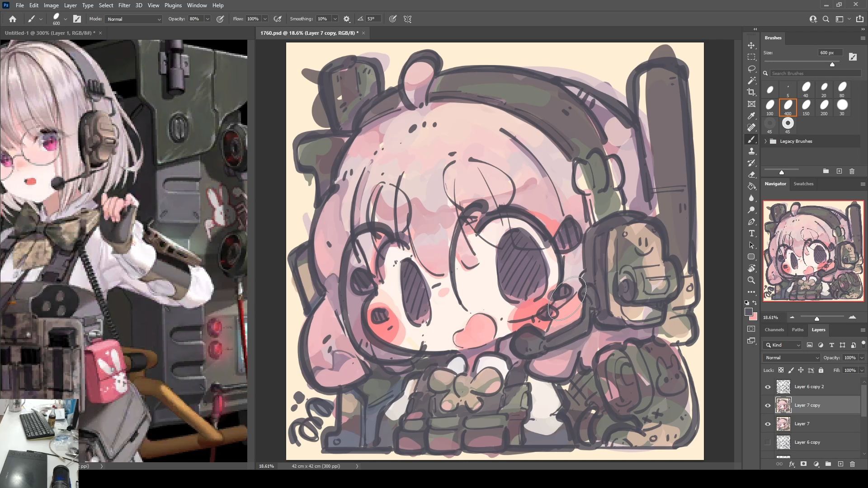Select the Rectangular Marquee tool
This screenshot has height=488, width=868.
coord(751,57)
